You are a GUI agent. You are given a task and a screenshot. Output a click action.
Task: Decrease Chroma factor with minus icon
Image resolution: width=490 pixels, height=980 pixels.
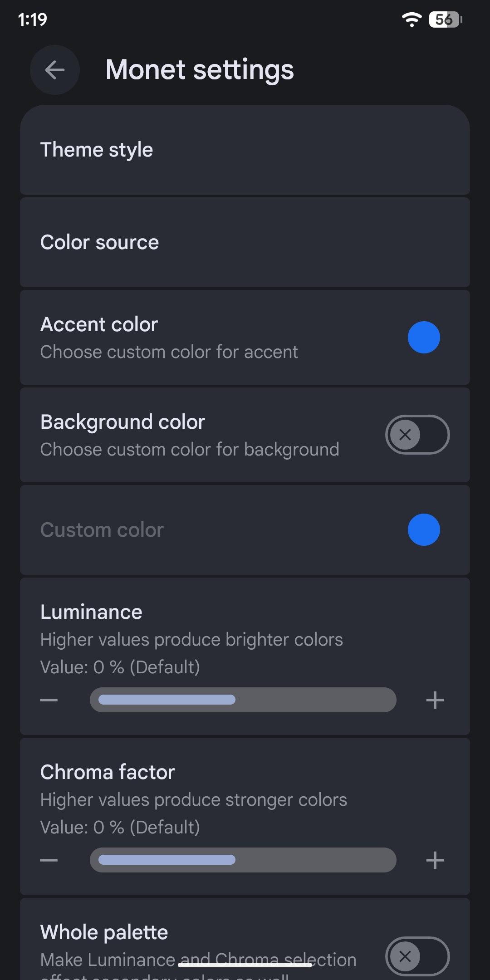49,860
